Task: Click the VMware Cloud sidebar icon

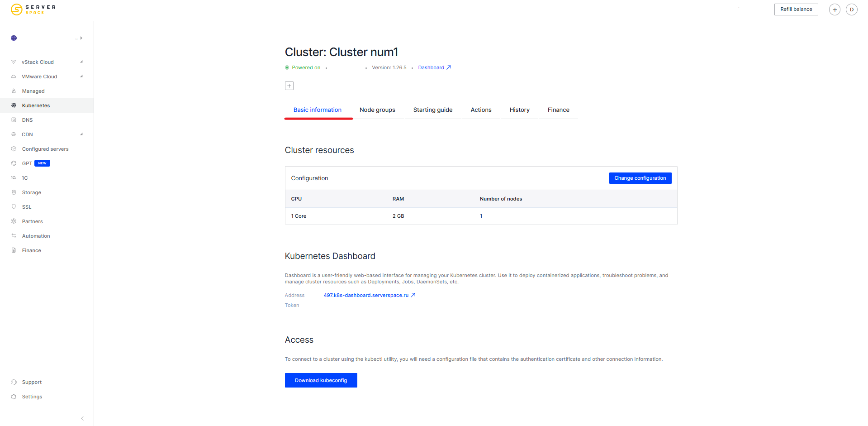Action: click(14, 77)
